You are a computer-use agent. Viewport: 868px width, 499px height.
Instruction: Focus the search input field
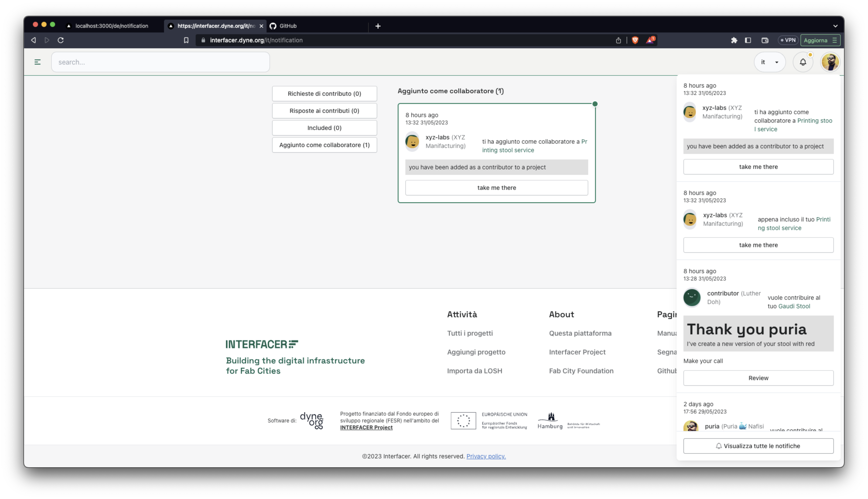coord(160,62)
